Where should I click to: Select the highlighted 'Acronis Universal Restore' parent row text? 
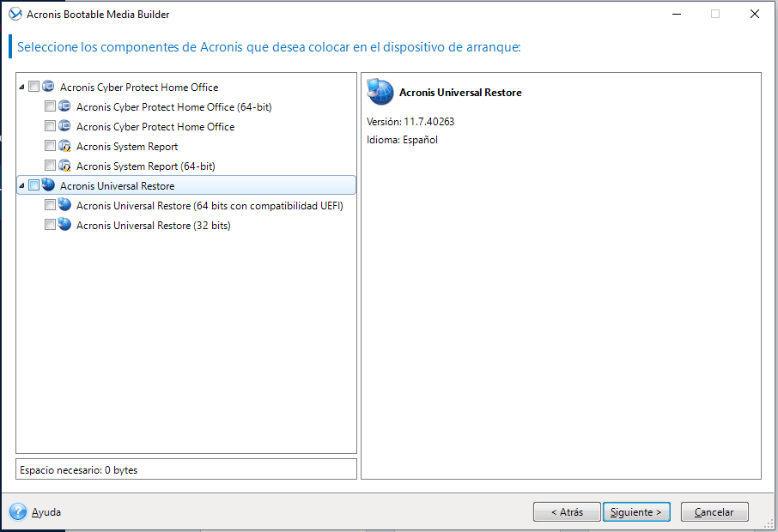(117, 186)
